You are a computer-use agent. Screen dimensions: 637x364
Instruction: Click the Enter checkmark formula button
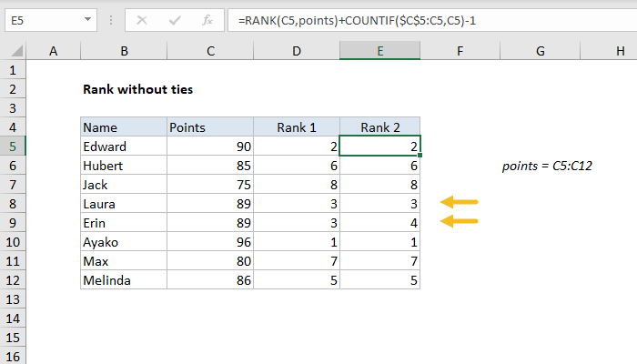[175, 20]
